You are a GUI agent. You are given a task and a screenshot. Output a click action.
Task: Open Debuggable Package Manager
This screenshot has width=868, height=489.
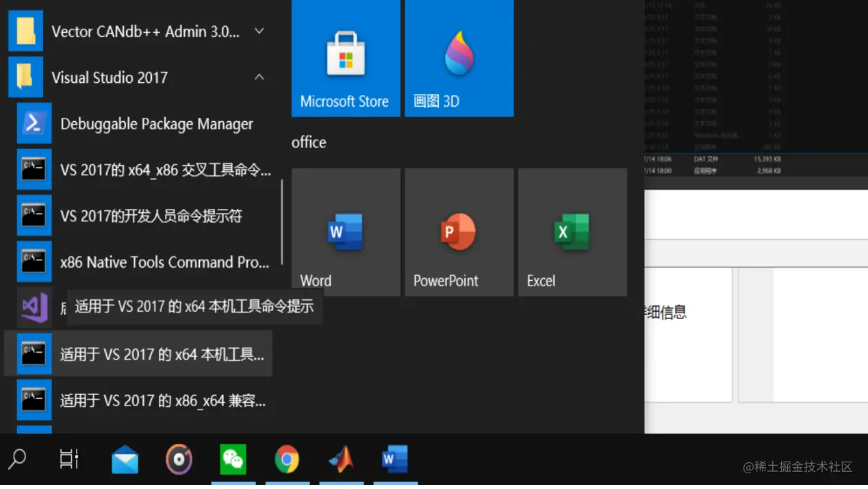pyautogui.click(x=156, y=124)
